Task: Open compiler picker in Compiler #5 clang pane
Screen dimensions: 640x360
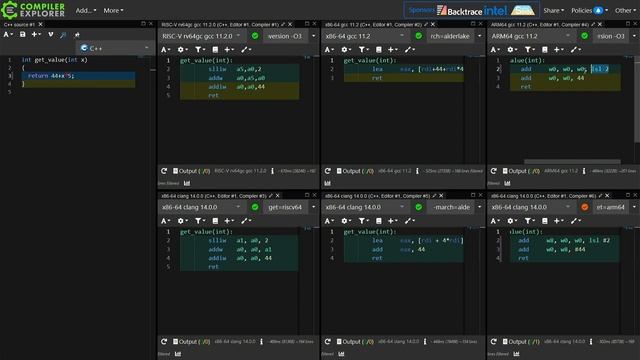Action: click(x=365, y=207)
